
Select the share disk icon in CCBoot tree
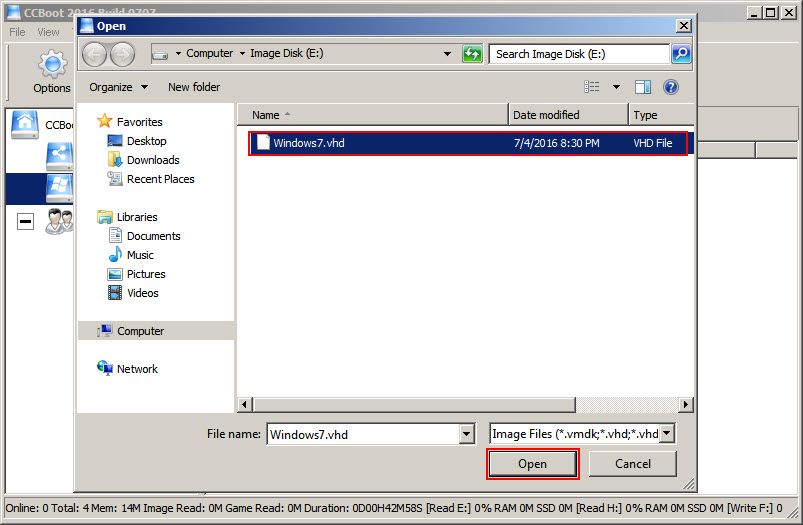tap(59, 157)
